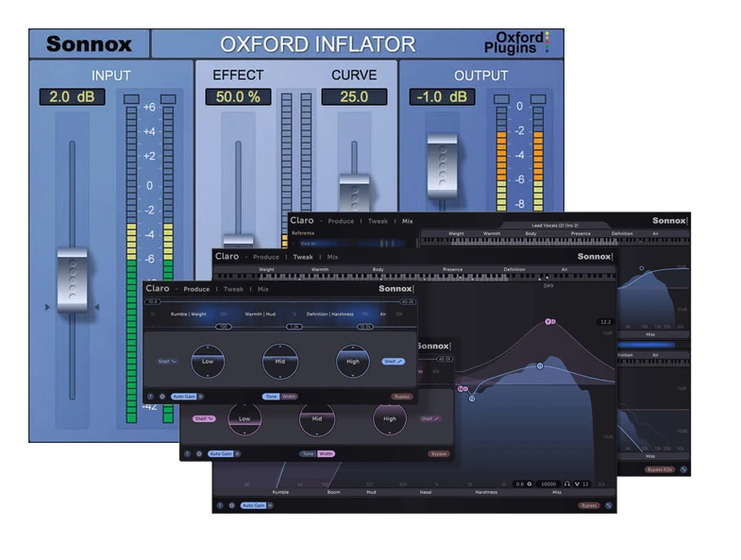Select EQ node 10 in Claro Tweak graph

pyautogui.click(x=472, y=399)
